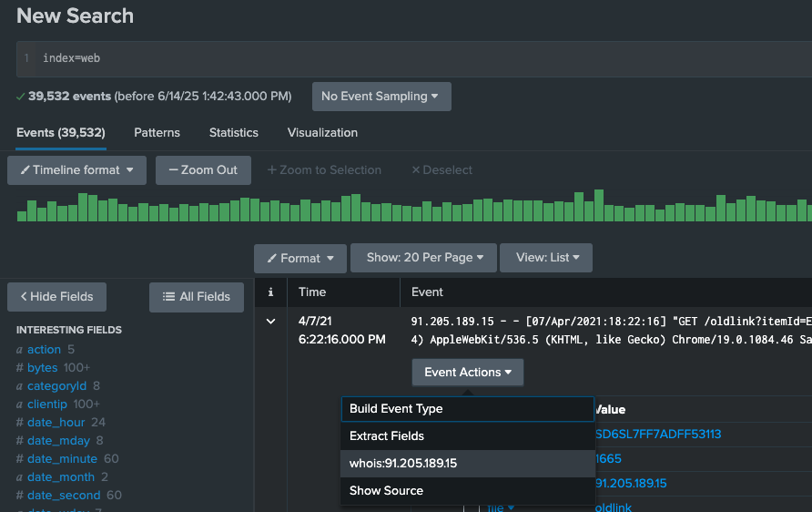Viewport: 812px width, 512px height.
Task: Click the Zoom Out button
Action: 203,170
